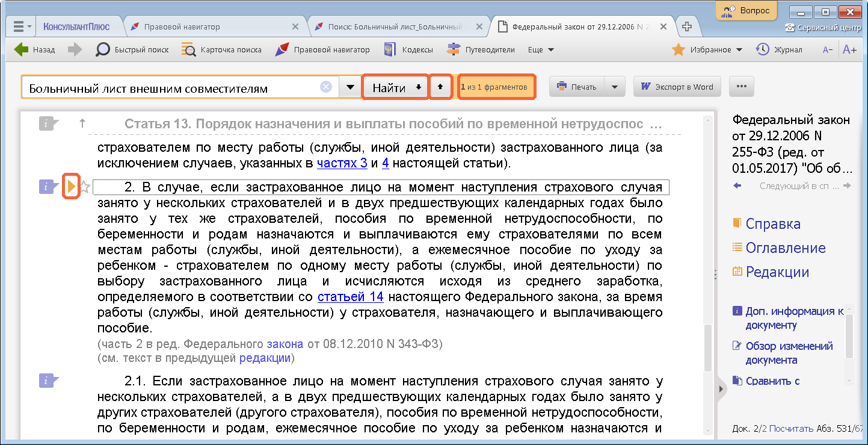
Task: Decrease font size with A- button
Action: point(828,50)
